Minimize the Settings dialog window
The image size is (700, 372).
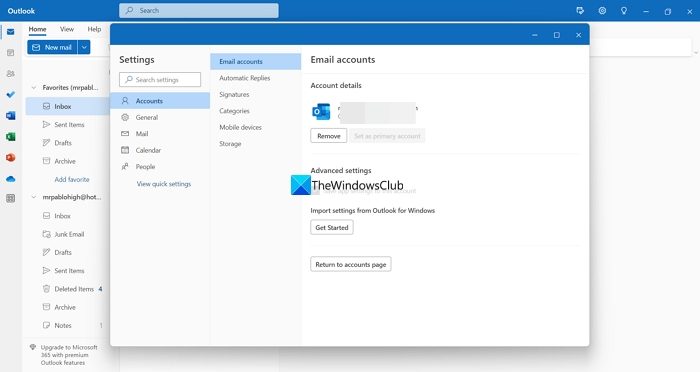click(535, 35)
